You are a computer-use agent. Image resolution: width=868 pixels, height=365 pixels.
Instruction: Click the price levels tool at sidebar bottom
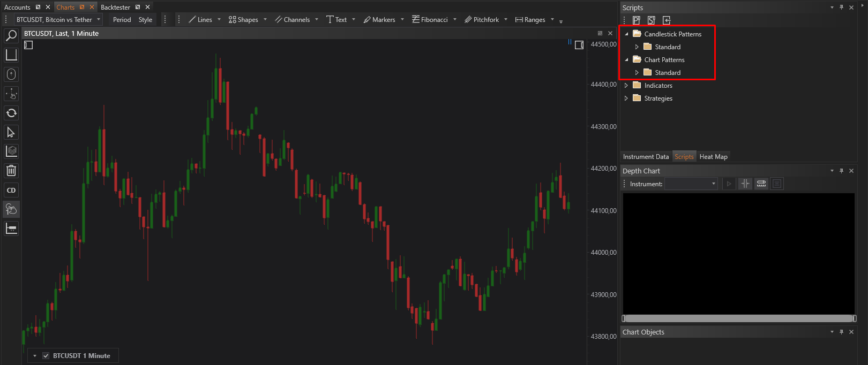(x=11, y=229)
